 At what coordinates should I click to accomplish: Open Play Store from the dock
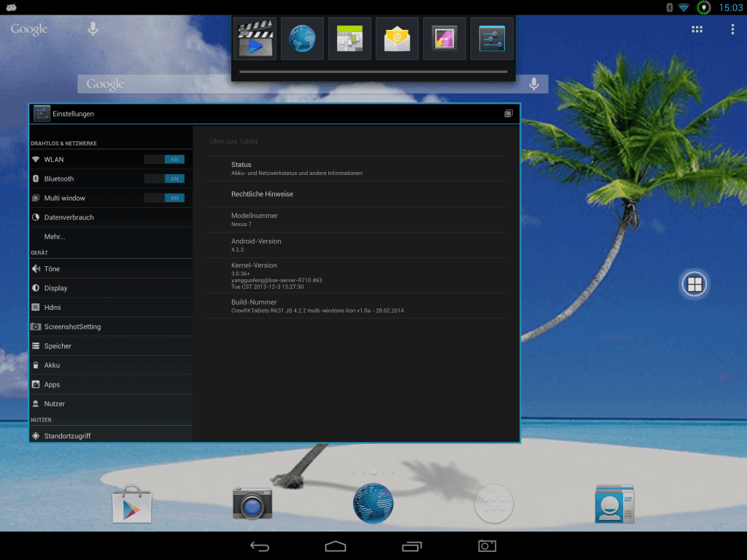click(x=132, y=505)
